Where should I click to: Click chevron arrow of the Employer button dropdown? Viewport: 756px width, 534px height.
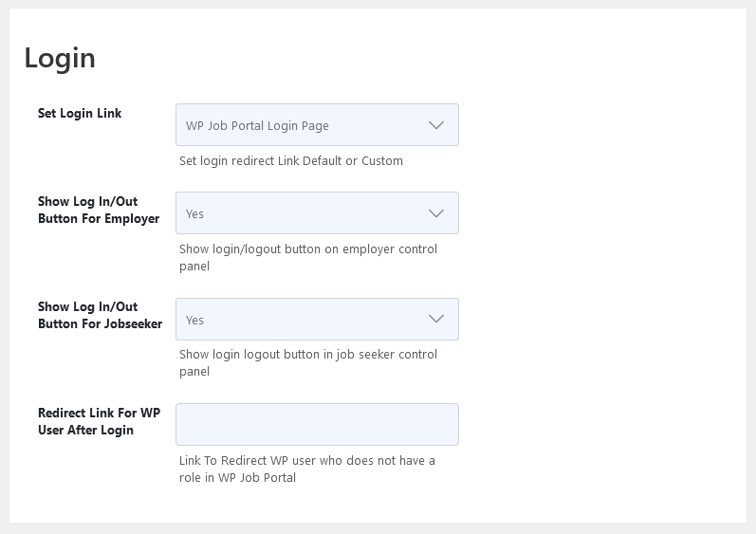point(436,213)
